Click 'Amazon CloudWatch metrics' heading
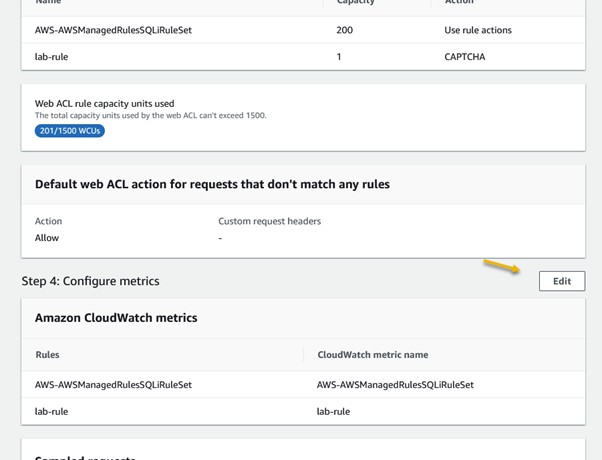Image resolution: width=602 pixels, height=460 pixels. 116,318
